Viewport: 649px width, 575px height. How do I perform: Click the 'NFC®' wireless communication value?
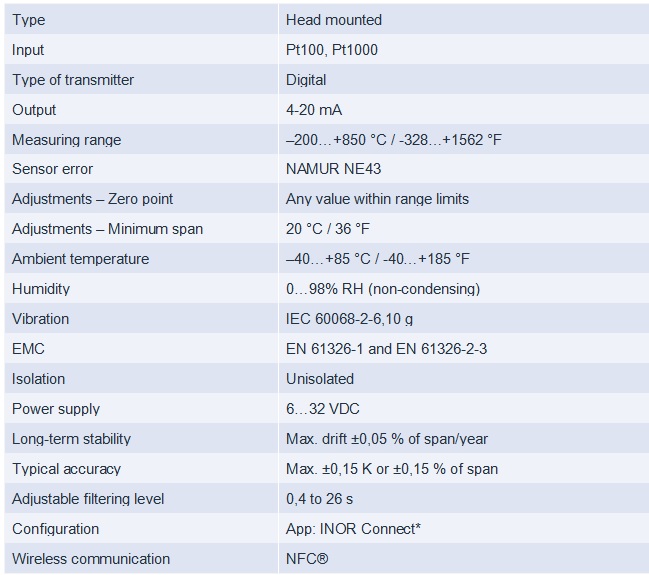pos(307,559)
